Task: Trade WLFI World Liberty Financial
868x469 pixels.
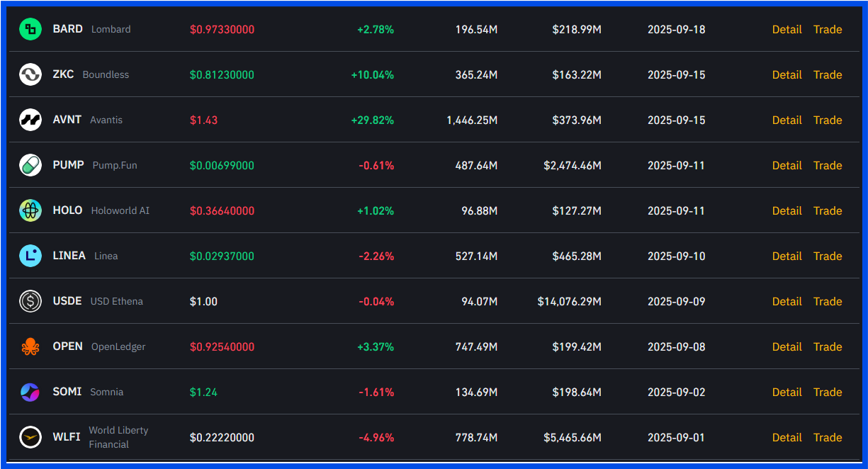Action: 828,437
